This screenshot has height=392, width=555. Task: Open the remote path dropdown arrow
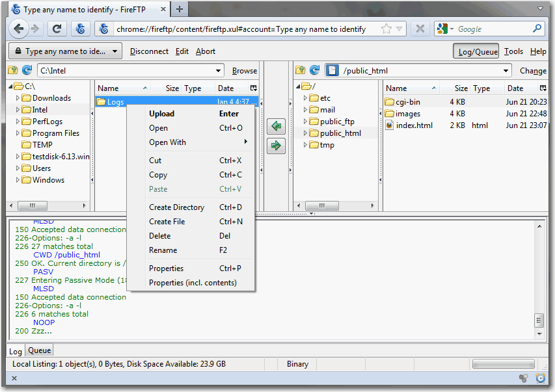coord(506,71)
